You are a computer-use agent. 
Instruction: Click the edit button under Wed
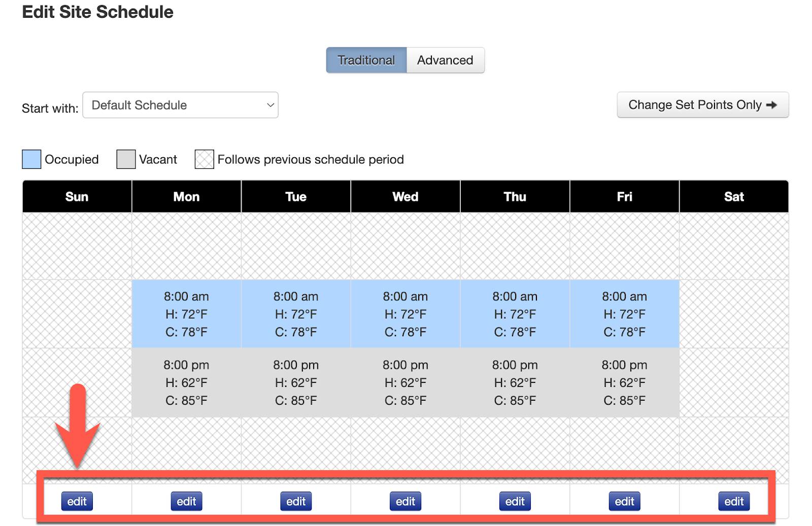point(405,501)
